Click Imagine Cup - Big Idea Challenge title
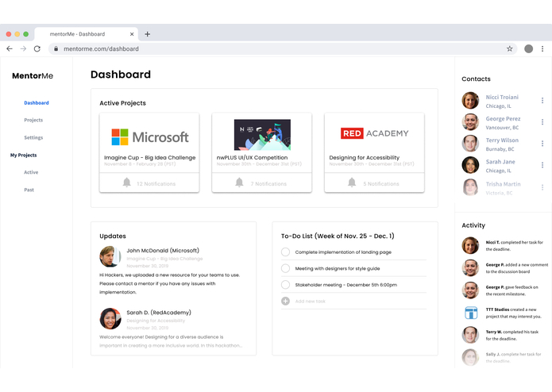552x392 pixels. coord(149,157)
